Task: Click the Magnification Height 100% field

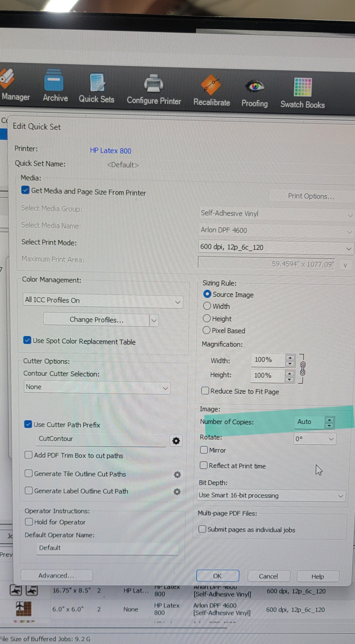Action: [x=267, y=376]
